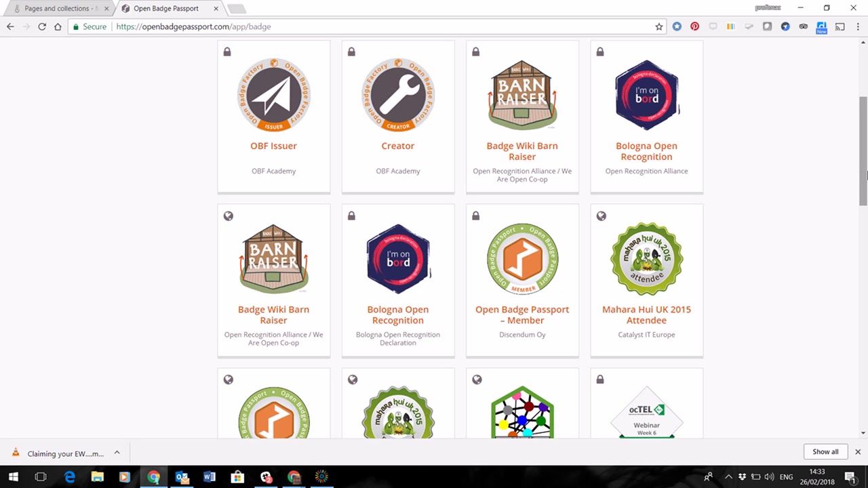The height and width of the screenshot is (488, 868).
Task: Open Word from the taskbar
Action: point(210,477)
